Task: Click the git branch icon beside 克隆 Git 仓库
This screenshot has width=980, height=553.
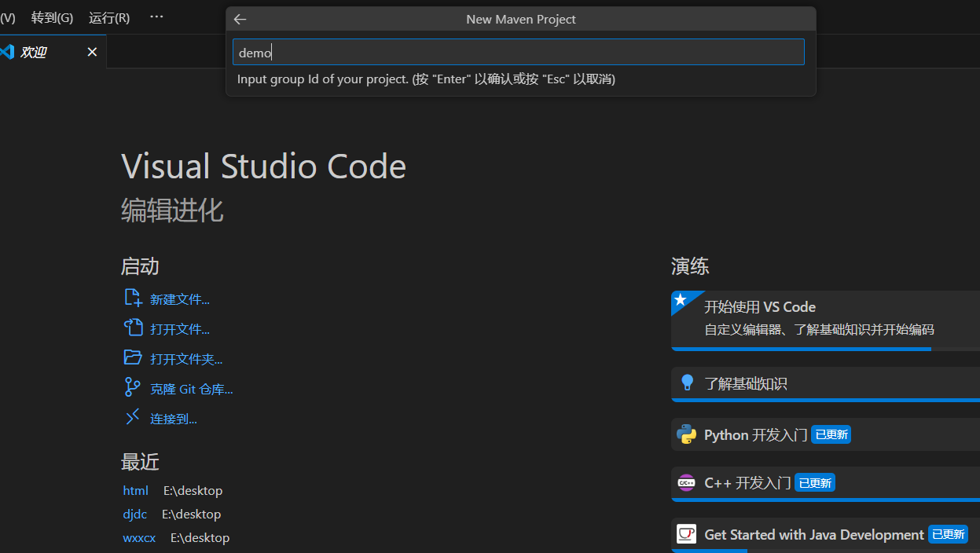Action: pyautogui.click(x=133, y=387)
